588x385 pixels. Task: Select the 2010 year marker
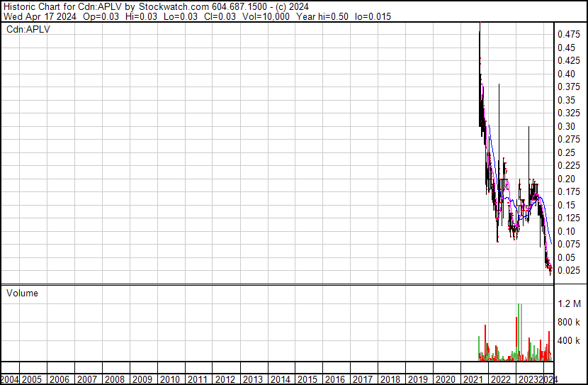[x=169, y=379]
